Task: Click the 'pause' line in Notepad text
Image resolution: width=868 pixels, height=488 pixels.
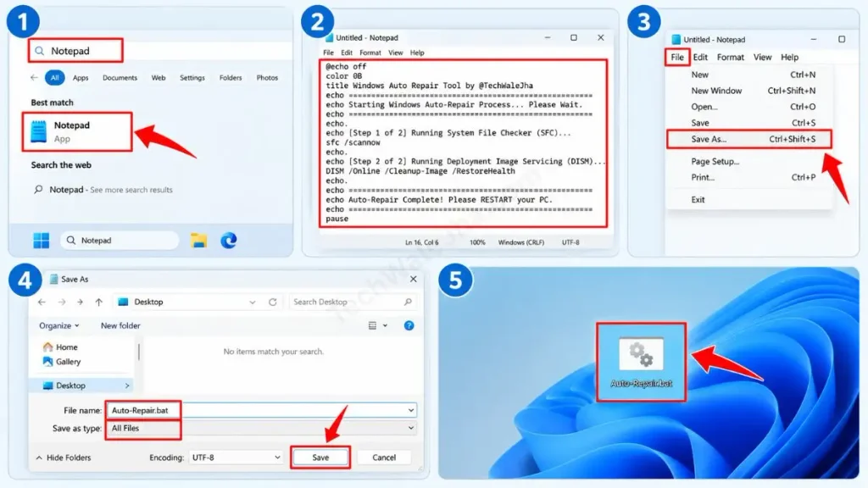Action: [337, 219]
